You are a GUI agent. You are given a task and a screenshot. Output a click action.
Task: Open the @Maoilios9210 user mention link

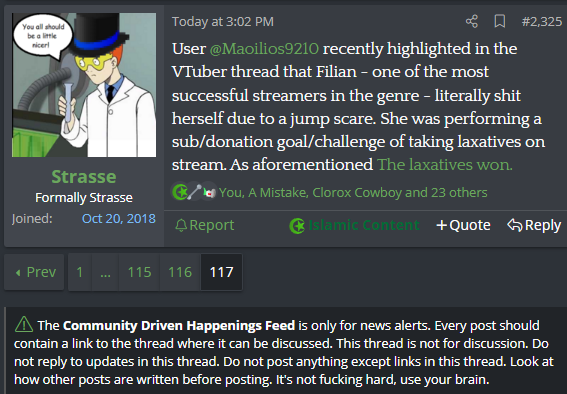pos(264,49)
